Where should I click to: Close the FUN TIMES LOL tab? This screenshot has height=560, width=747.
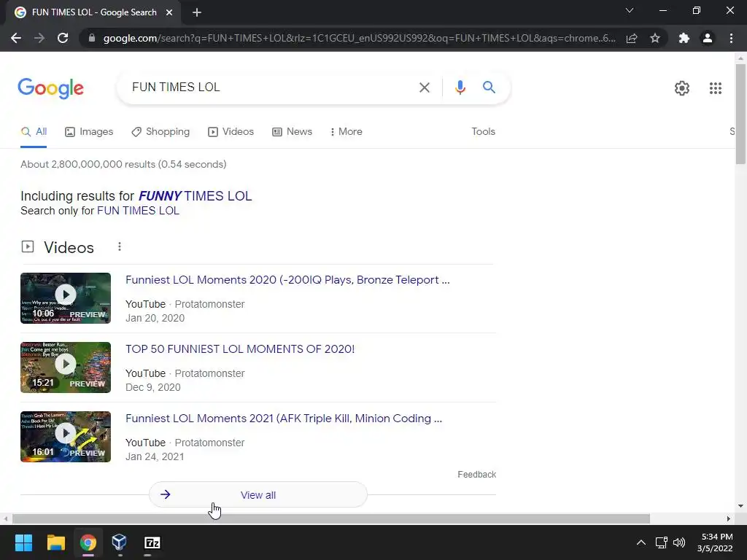(169, 12)
